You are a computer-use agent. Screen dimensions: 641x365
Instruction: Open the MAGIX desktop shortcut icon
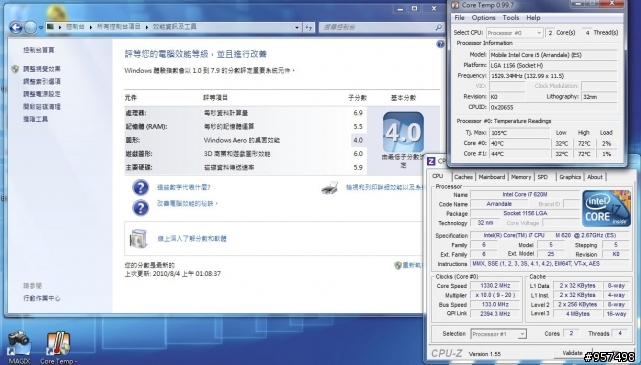click(19, 347)
